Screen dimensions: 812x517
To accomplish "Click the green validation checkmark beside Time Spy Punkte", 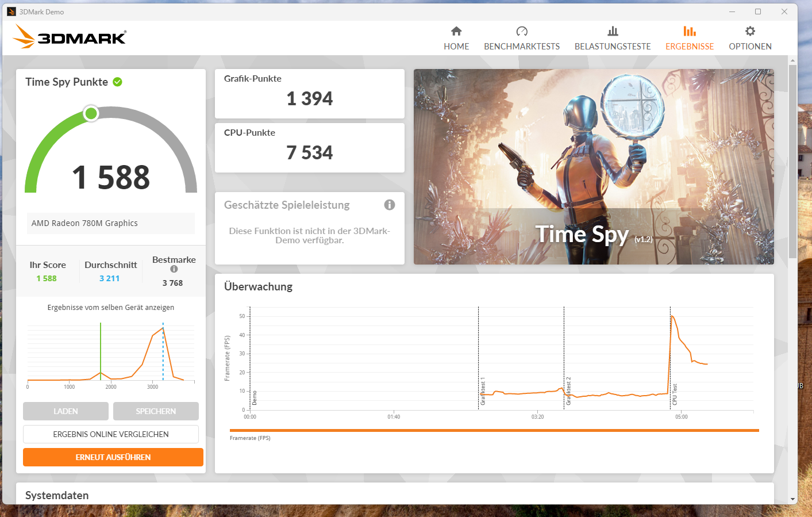I will 118,82.
